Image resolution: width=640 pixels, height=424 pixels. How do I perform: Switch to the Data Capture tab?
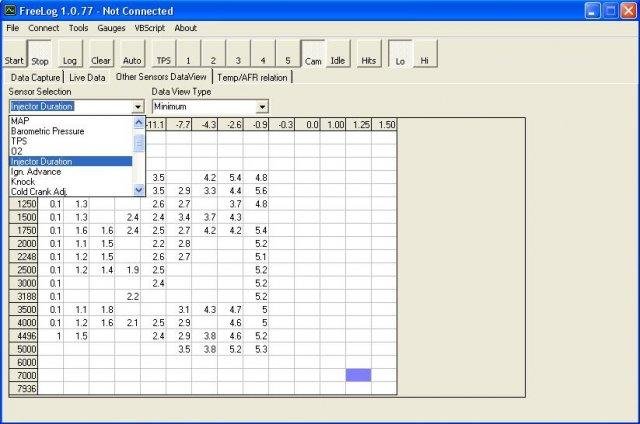pyautogui.click(x=36, y=78)
